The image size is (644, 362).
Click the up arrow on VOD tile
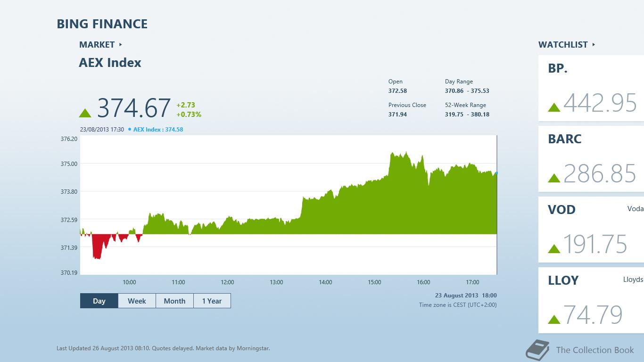554,248
